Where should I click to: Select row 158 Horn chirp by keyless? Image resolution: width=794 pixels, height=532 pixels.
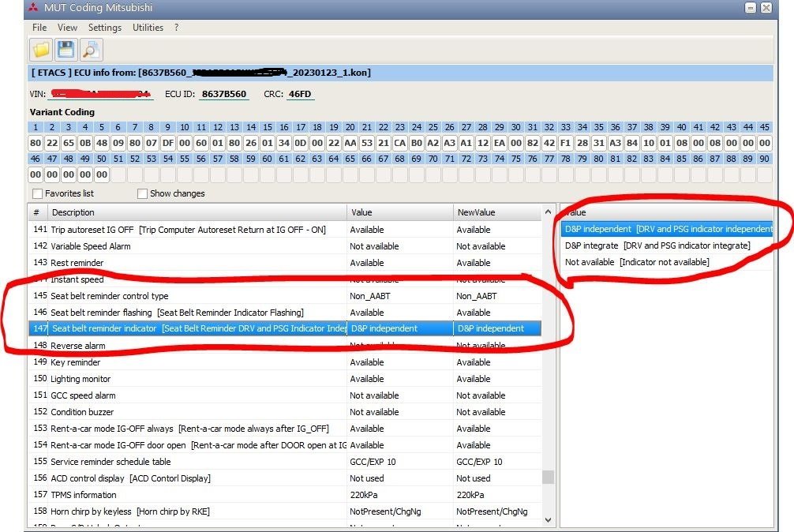[x=285, y=511]
